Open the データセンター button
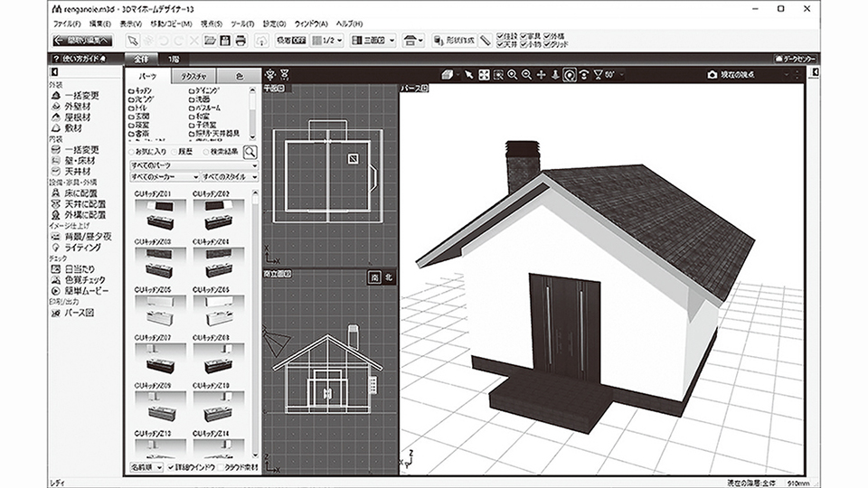The width and height of the screenshot is (868, 488). pos(796,59)
